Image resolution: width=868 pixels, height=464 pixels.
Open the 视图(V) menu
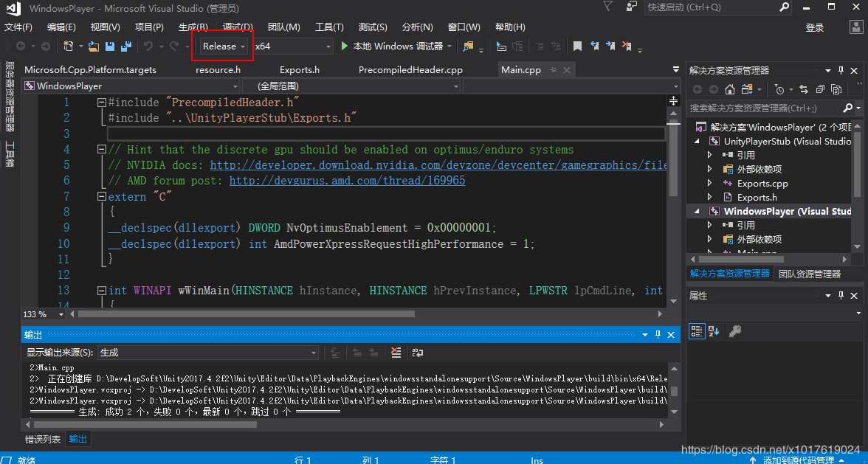point(105,27)
